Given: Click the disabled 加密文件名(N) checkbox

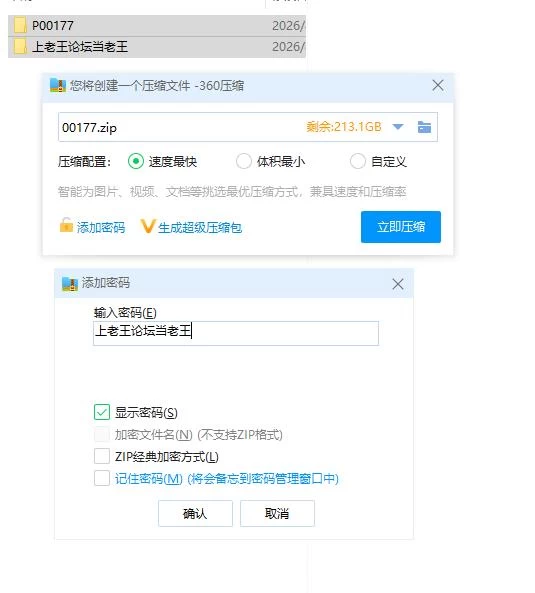Looking at the screenshot, I should 102,435.
